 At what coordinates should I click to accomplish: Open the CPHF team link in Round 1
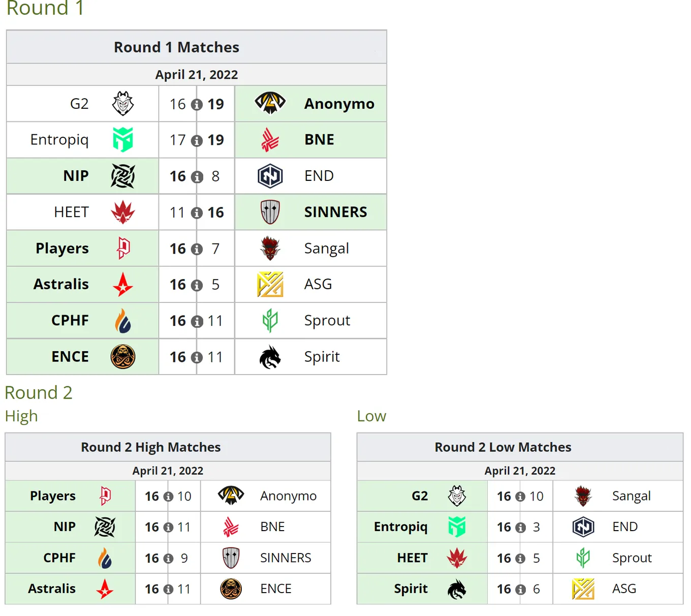70,320
